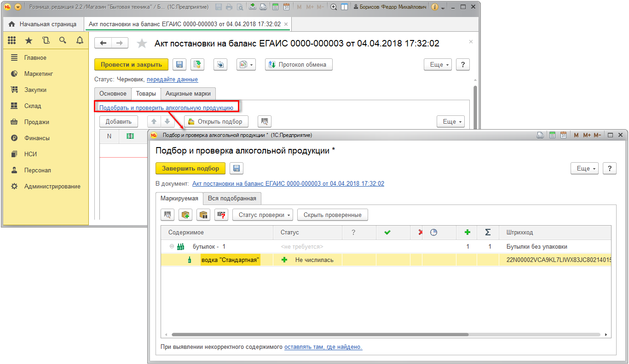Select the Маркируемая tab
629x364 pixels.
(179, 198)
